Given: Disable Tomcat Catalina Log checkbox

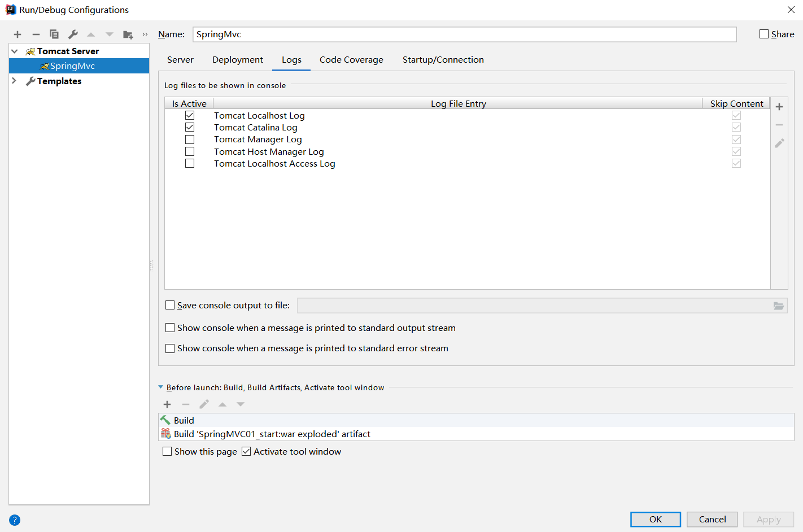Looking at the screenshot, I should click(x=190, y=128).
